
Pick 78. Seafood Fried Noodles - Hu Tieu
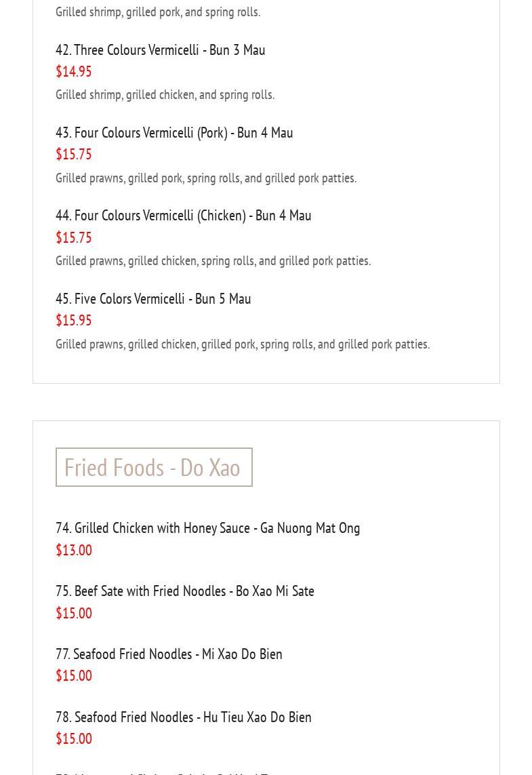tap(183, 717)
